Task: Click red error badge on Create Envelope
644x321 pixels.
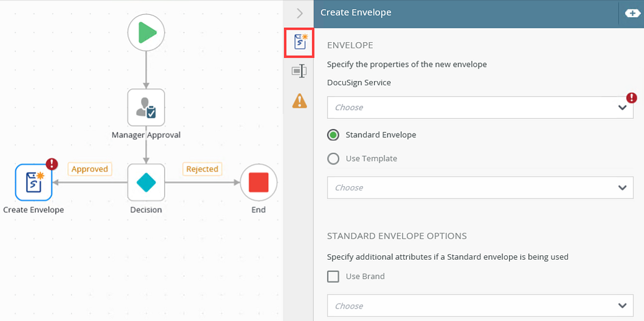Action: click(x=52, y=164)
